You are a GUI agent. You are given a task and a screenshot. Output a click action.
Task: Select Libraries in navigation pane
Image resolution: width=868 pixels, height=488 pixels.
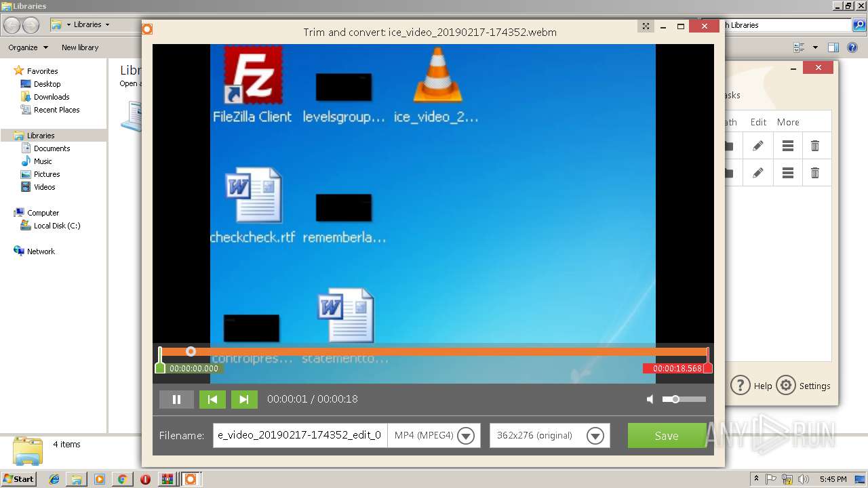tap(41, 136)
